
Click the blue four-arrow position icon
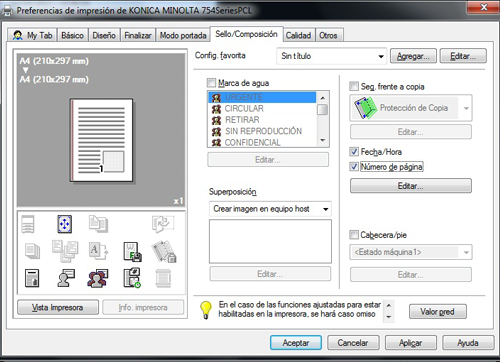tap(64, 224)
